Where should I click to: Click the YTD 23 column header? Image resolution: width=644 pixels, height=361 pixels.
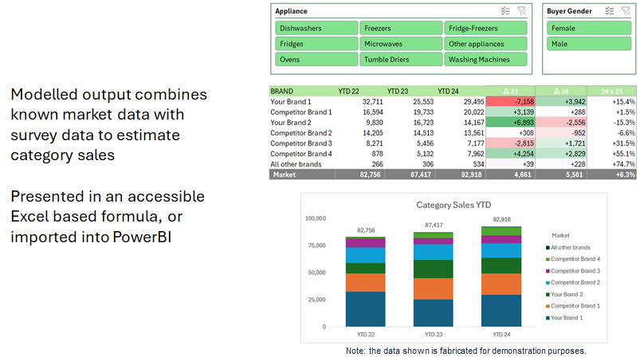point(398,91)
